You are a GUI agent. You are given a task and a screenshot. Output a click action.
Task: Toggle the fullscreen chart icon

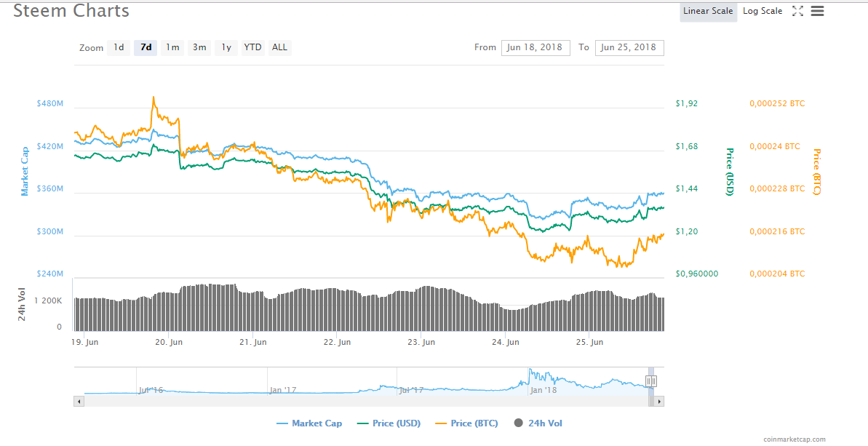pos(797,11)
